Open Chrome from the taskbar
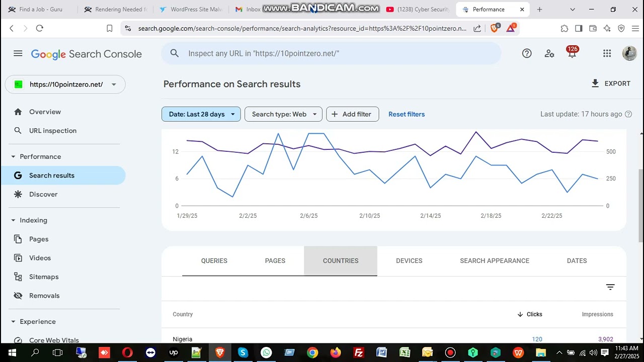 pyautogui.click(x=312, y=352)
